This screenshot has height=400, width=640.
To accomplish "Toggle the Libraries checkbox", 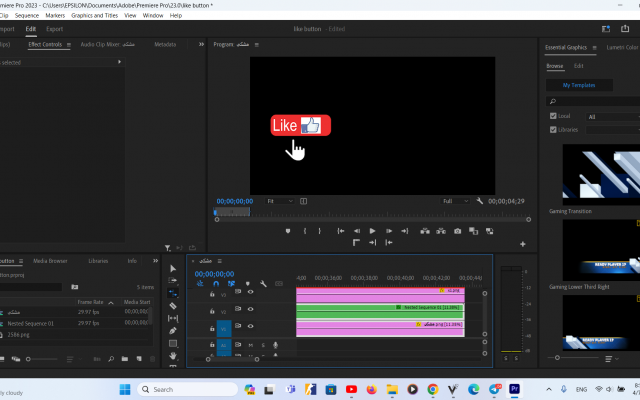I will pos(553,129).
